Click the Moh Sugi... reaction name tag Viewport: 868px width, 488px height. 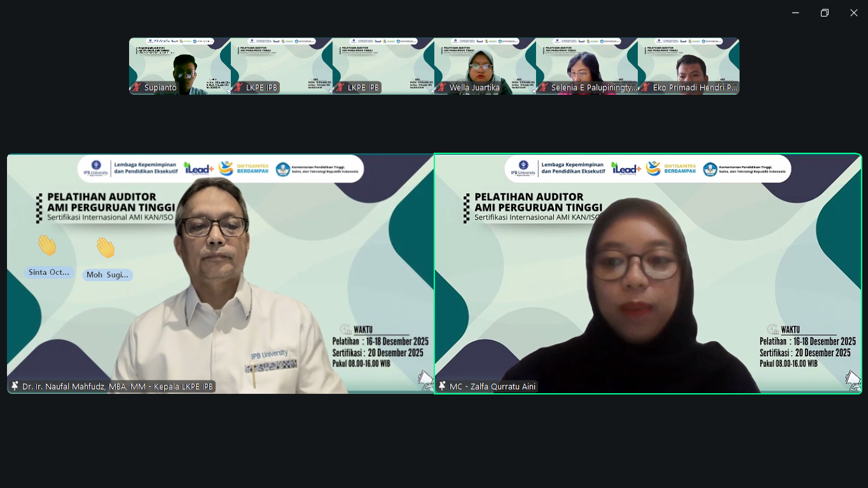click(x=107, y=275)
